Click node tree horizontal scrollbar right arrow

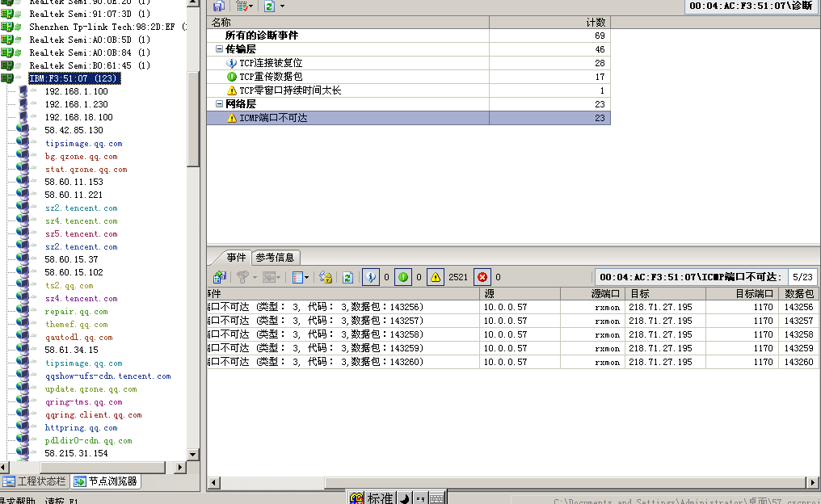pyautogui.click(x=180, y=467)
